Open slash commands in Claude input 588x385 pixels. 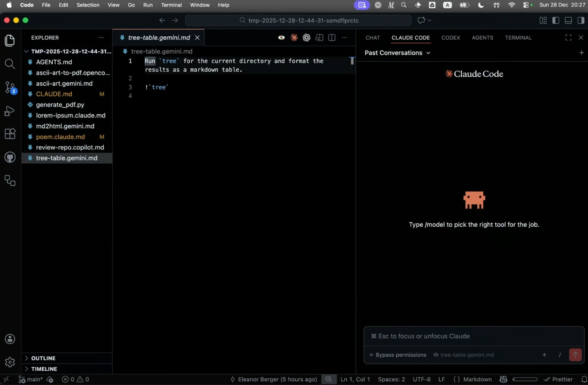pyautogui.click(x=560, y=355)
